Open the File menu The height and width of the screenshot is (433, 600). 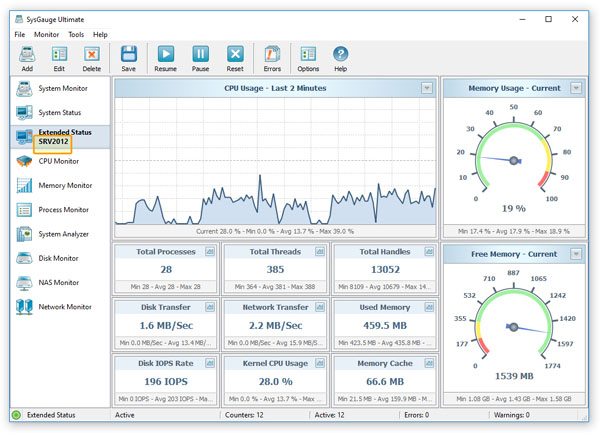tap(20, 34)
